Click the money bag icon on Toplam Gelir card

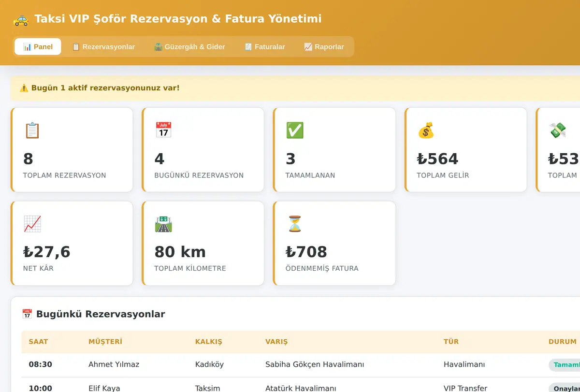(x=426, y=131)
